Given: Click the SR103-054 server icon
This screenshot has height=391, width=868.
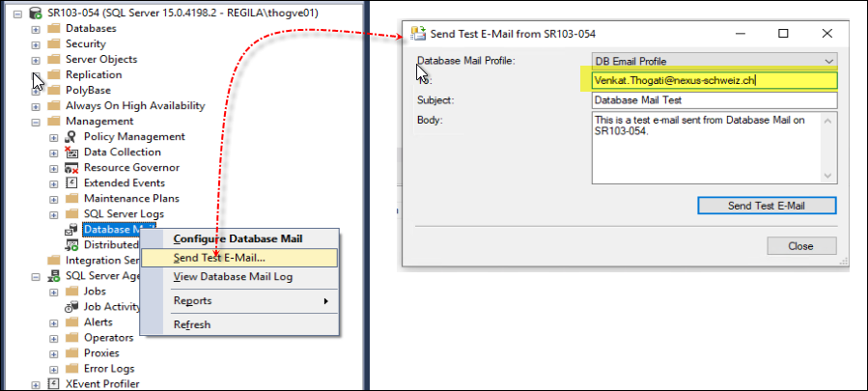Looking at the screenshot, I should coord(37,13).
